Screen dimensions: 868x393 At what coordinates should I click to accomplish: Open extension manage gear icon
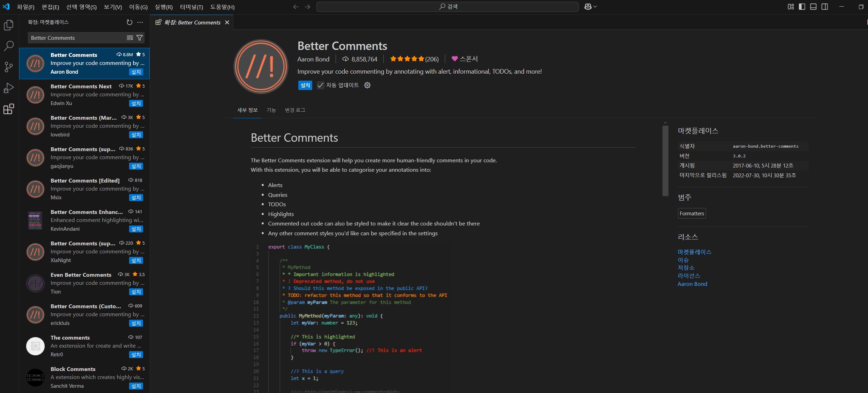point(367,85)
